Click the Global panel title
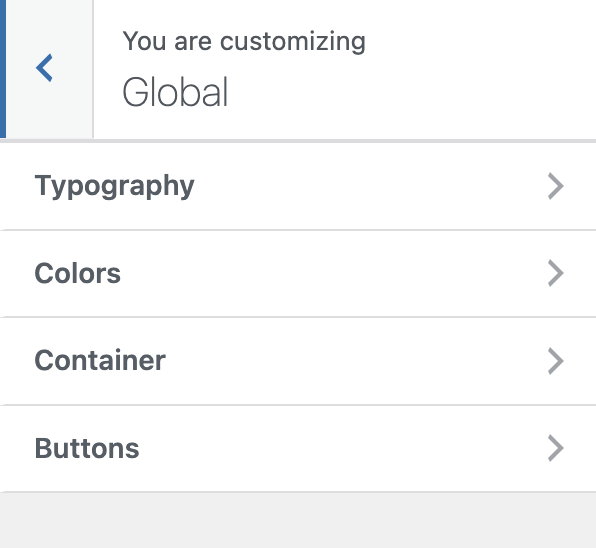The width and height of the screenshot is (596, 548). [x=175, y=92]
